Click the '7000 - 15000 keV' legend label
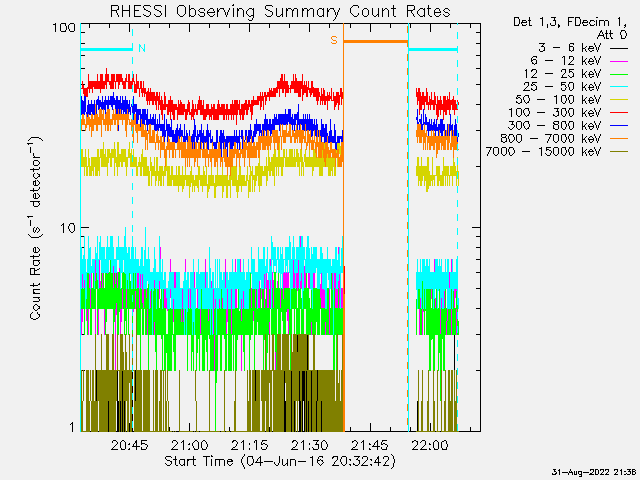The height and width of the screenshot is (480, 640). (x=543, y=151)
